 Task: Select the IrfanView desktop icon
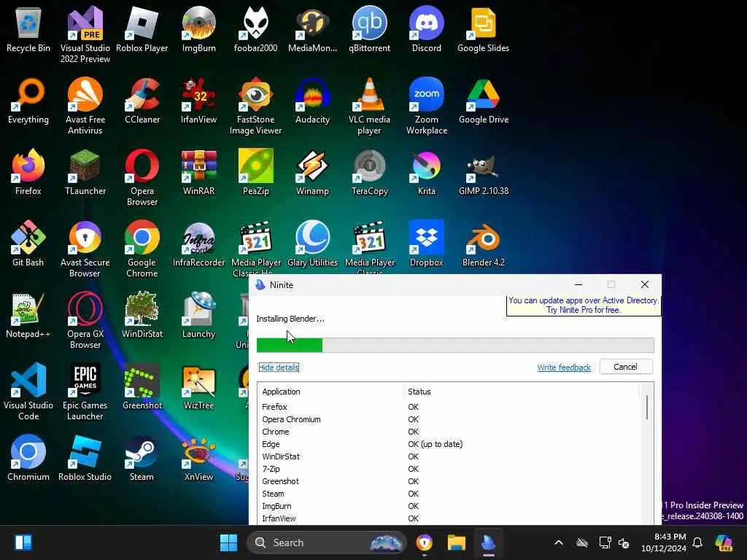pos(198,101)
